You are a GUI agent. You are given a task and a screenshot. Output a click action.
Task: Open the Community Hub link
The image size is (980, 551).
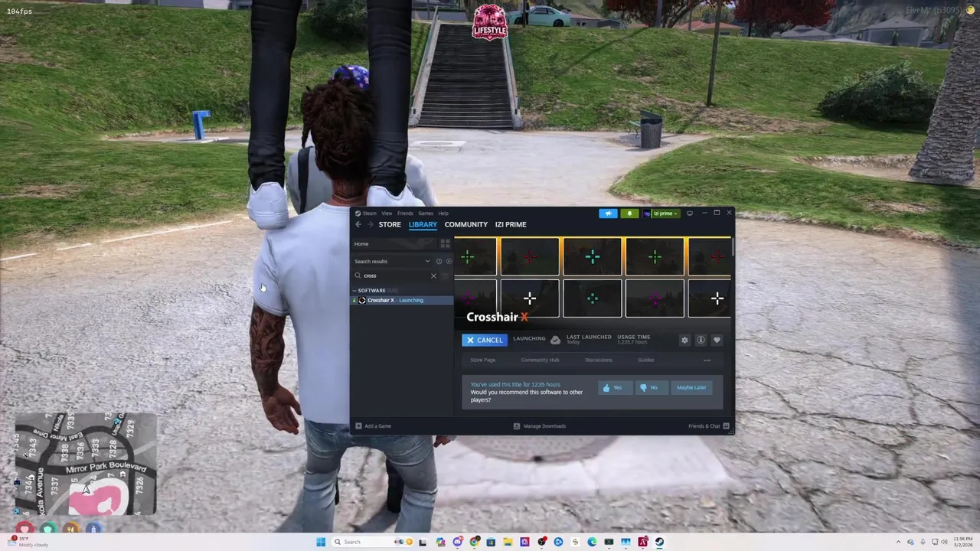coord(540,360)
